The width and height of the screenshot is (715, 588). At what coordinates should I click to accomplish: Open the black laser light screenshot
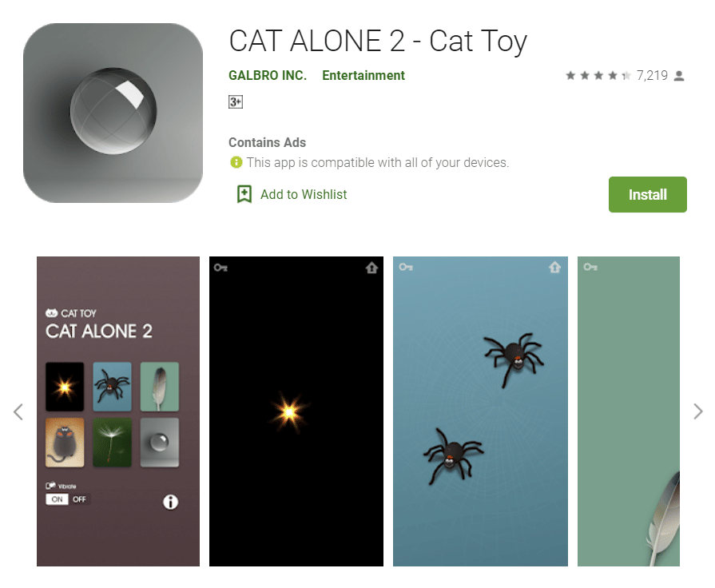point(296,411)
